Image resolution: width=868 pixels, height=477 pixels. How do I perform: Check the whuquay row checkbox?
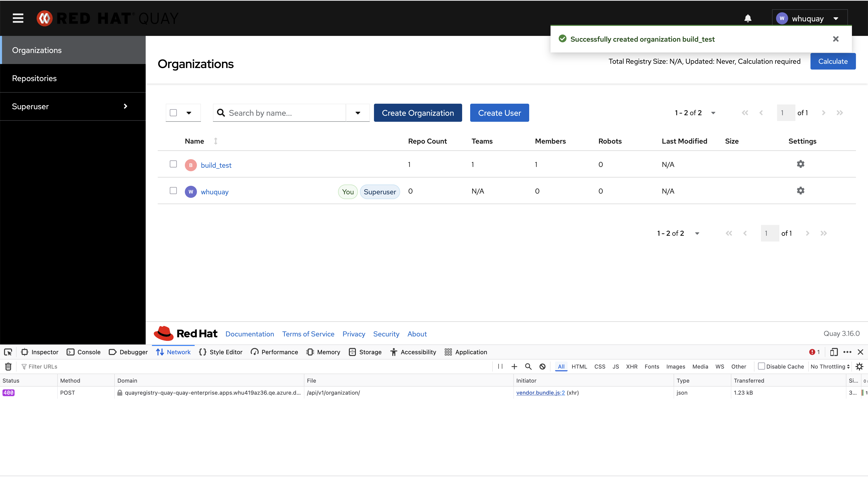[x=173, y=191]
